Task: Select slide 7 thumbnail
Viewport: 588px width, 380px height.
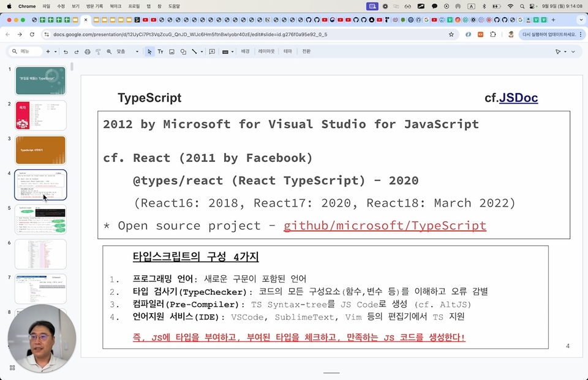Action: [x=40, y=289]
